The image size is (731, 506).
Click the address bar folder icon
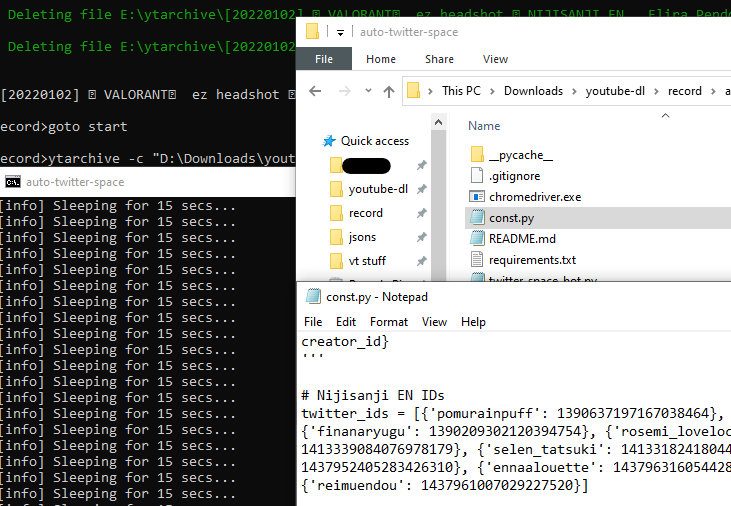[x=413, y=90]
